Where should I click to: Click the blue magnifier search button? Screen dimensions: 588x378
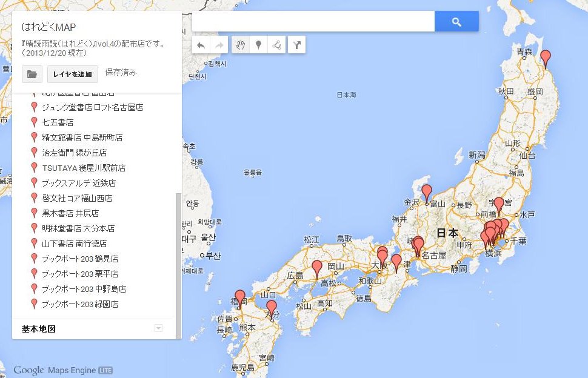tap(456, 21)
